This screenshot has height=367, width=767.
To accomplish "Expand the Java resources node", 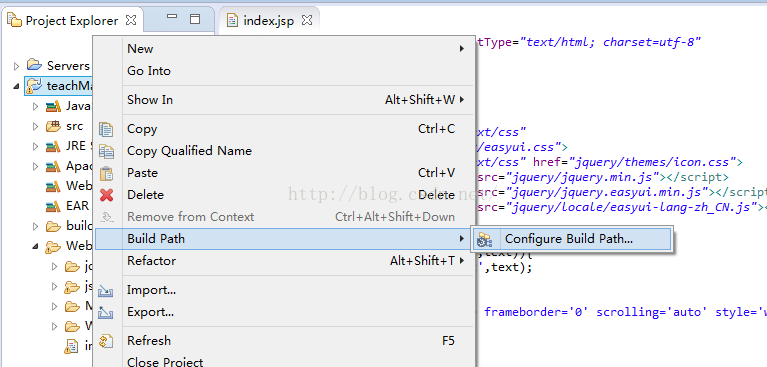I will click(35, 106).
